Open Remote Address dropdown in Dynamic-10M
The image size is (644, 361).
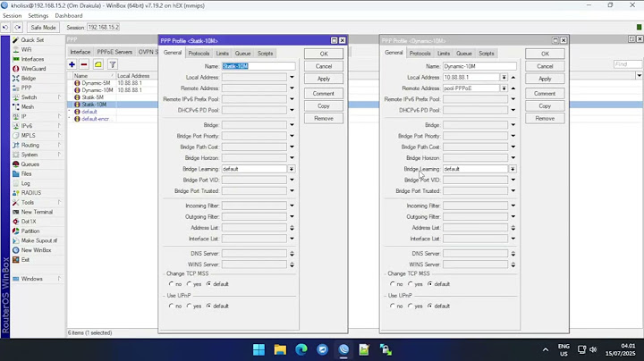tap(504, 88)
